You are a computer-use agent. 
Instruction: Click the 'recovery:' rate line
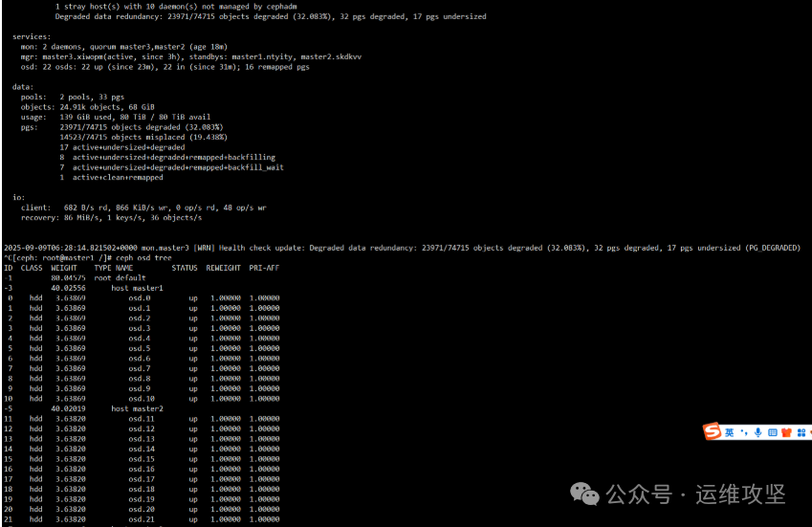point(107,217)
